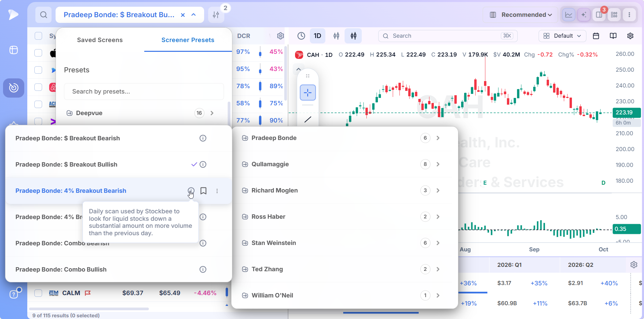
Task: Bookmark the 4% Breakout Bearish preset
Action: click(203, 191)
